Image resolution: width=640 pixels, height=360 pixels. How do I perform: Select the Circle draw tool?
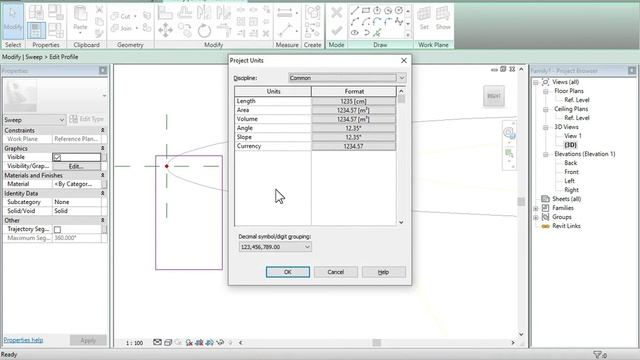(399, 11)
